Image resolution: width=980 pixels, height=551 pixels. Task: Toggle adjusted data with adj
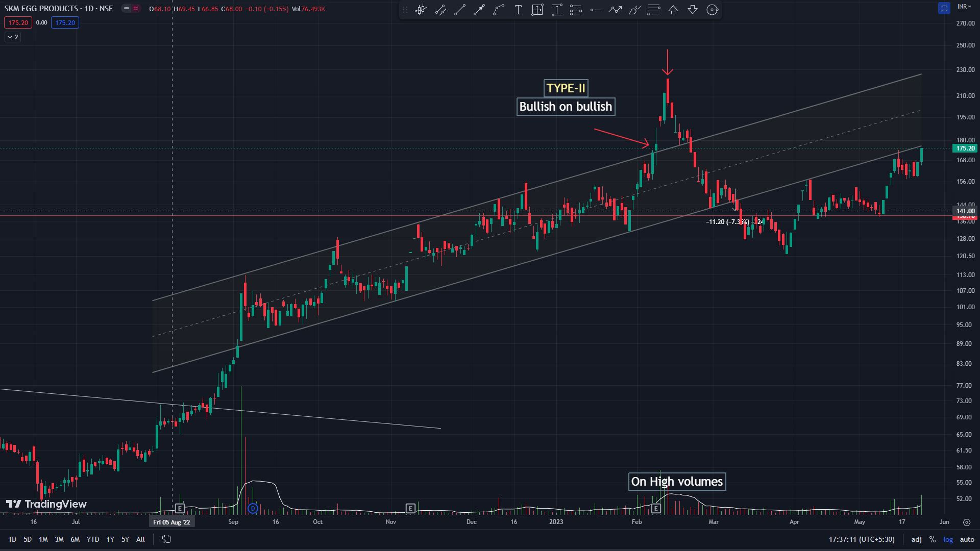point(916,539)
